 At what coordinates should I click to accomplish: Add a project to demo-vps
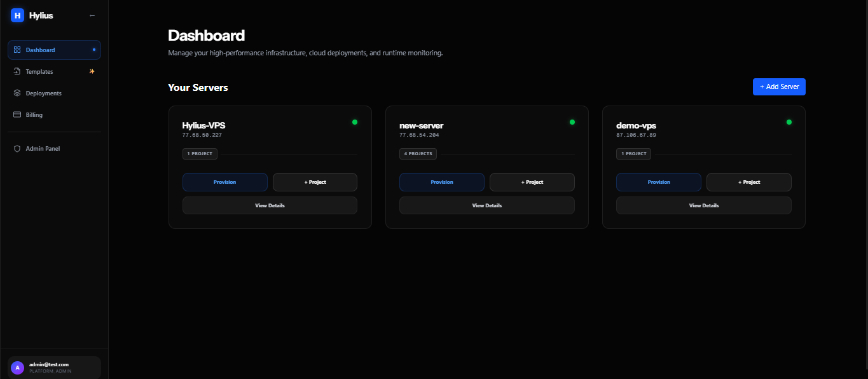coord(749,182)
